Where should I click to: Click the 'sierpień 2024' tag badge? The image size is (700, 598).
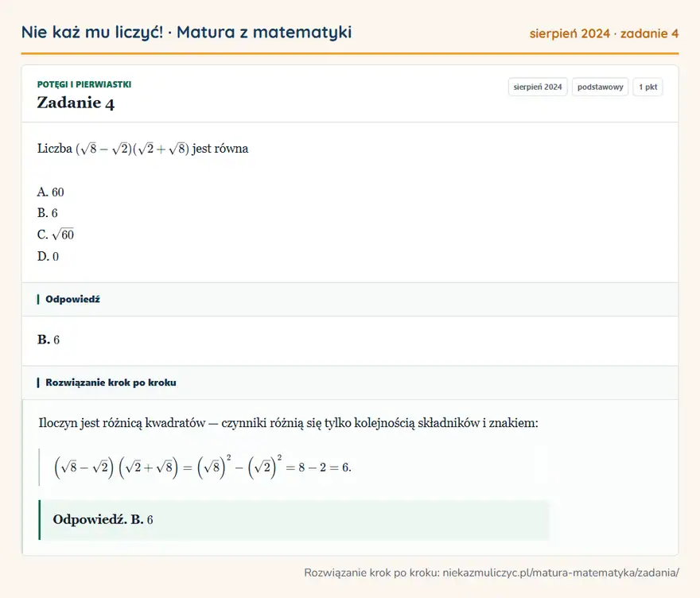coord(538,87)
